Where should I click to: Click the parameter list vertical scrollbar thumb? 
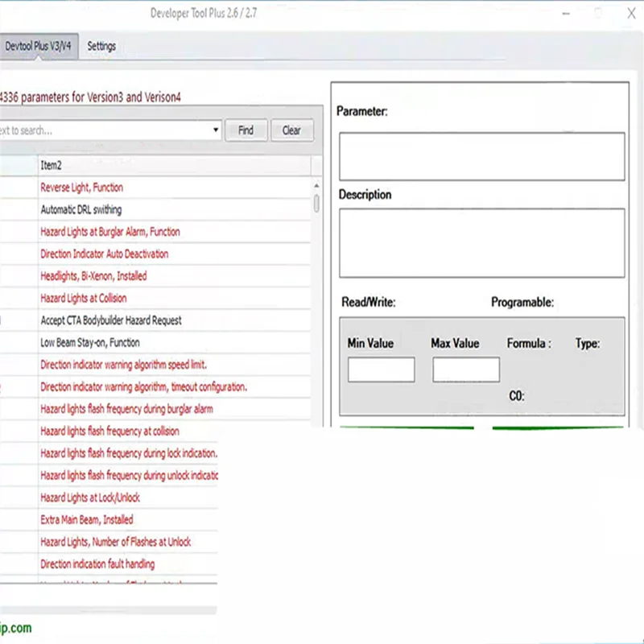tap(316, 204)
